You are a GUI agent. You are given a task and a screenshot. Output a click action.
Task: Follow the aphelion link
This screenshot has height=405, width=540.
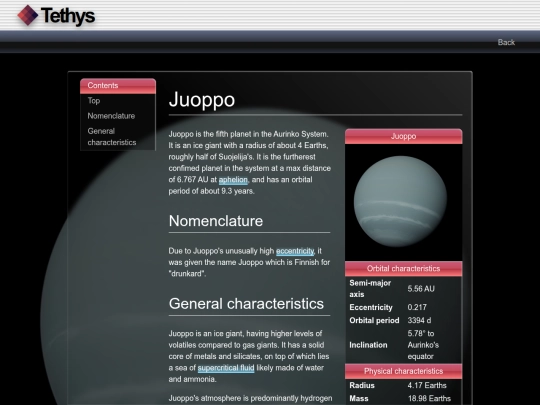pyautogui.click(x=233, y=180)
